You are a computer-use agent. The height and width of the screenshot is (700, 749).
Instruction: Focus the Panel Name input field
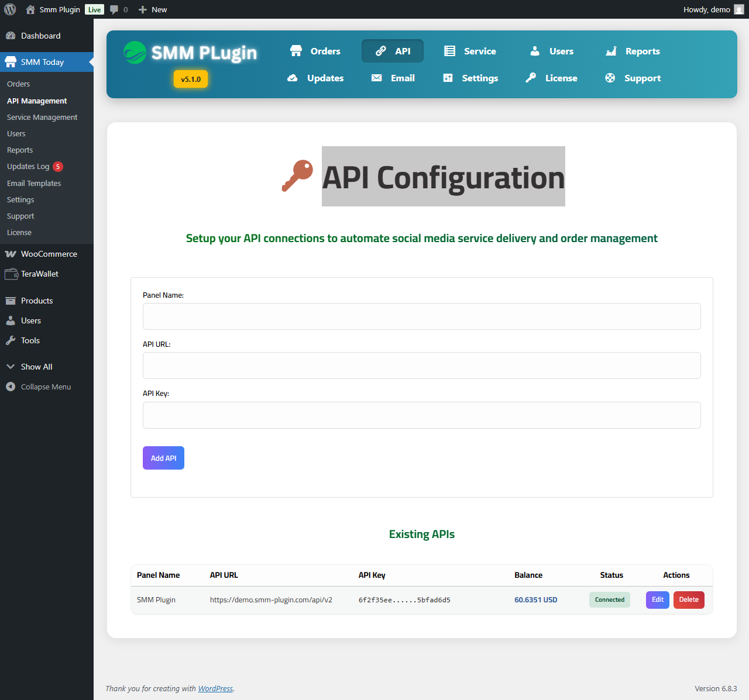click(x=421, y=316)
